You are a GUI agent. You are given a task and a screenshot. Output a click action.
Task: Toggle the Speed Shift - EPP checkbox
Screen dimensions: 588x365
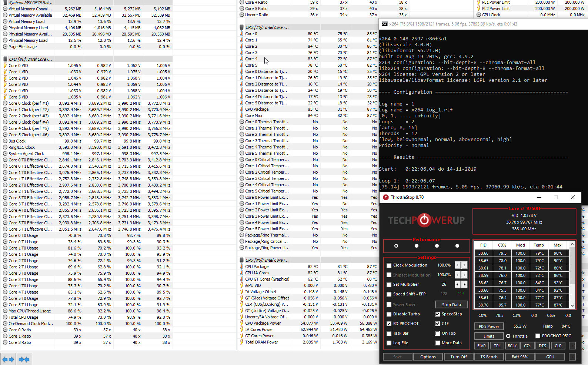pos(389,294)
